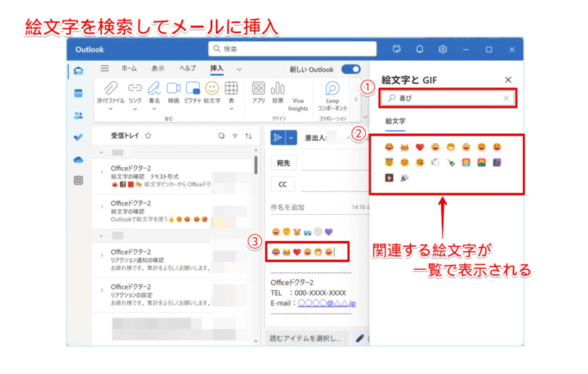Insert the red heart emoji in emoji panel
The width and height of the screenshot is (588, 374).
click(420, 147)
